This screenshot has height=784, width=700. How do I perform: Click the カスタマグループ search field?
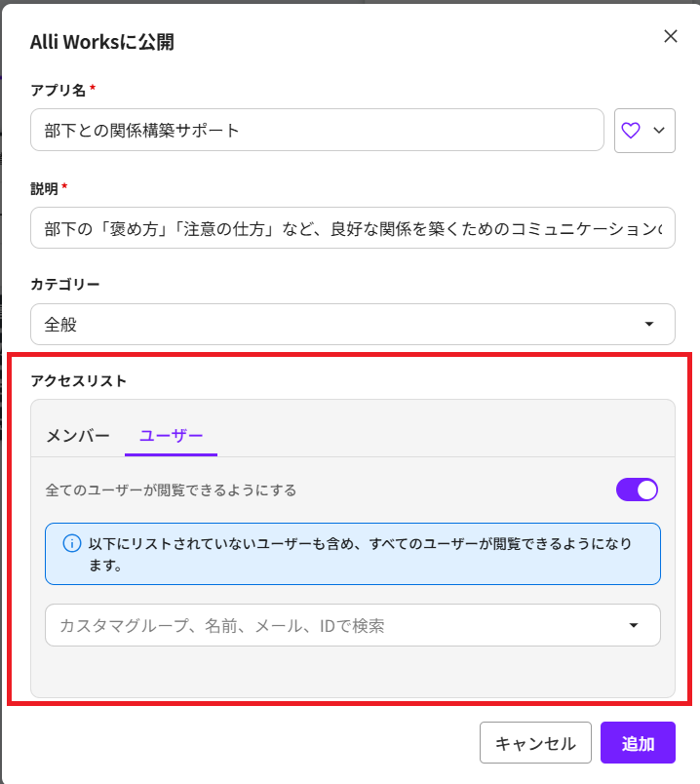click(x=331, y=625)
